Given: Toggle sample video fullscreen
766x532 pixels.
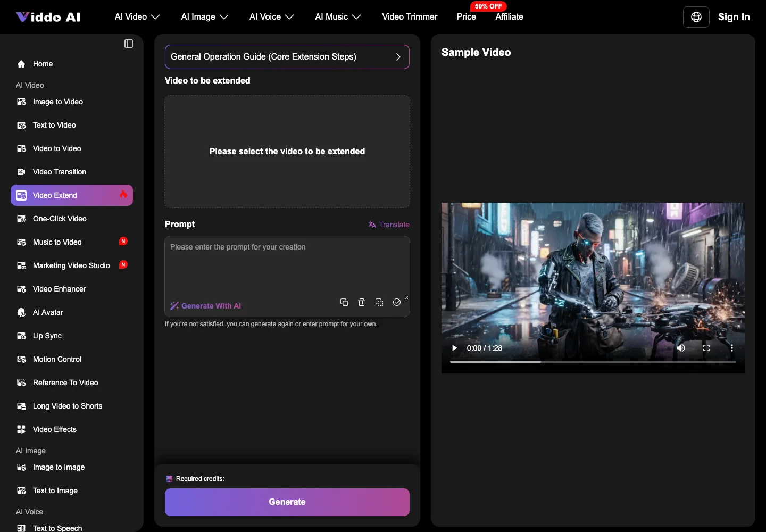Looking at the screenshot, I should point(706,348).
